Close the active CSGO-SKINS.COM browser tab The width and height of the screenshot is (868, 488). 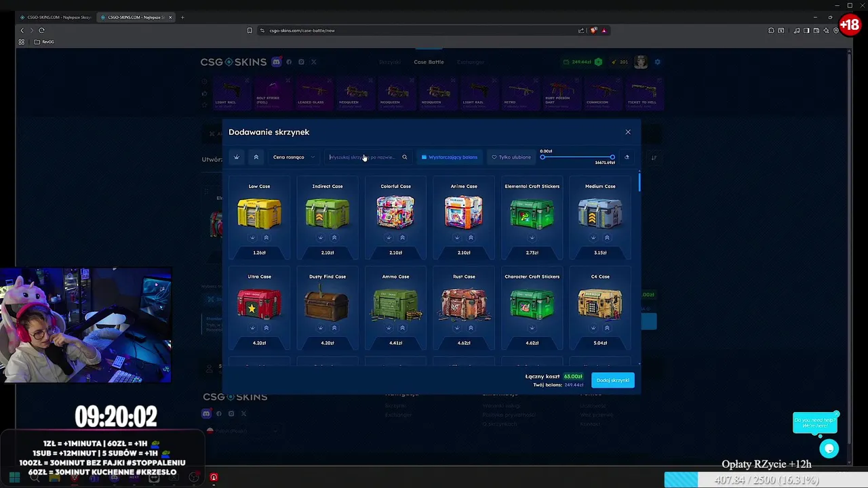coord(171,17)
